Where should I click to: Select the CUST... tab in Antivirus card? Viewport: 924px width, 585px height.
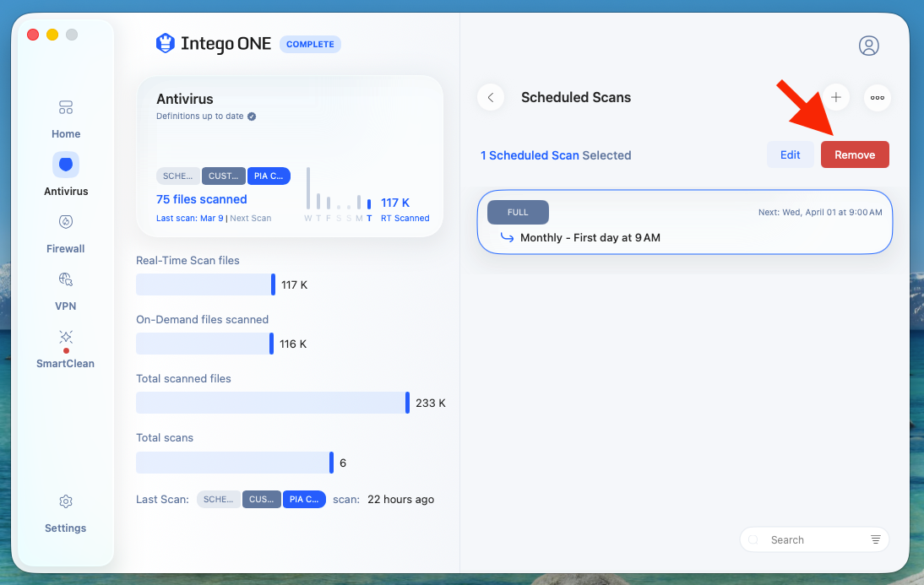click(x=223, y=176)
